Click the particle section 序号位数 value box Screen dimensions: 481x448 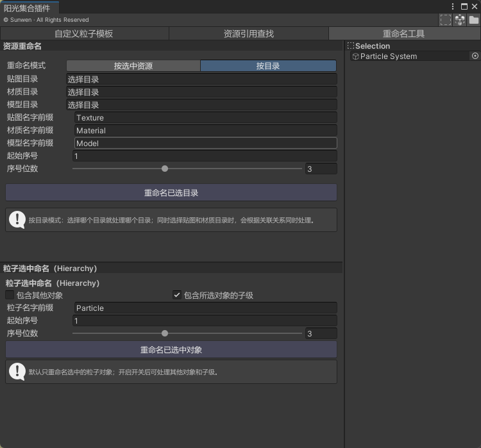pyautogui.click(x=321, y=333)
